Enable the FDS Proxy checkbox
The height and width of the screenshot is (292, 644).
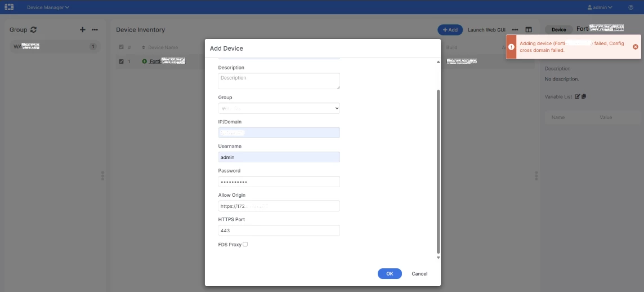click(x=245, y=244)
